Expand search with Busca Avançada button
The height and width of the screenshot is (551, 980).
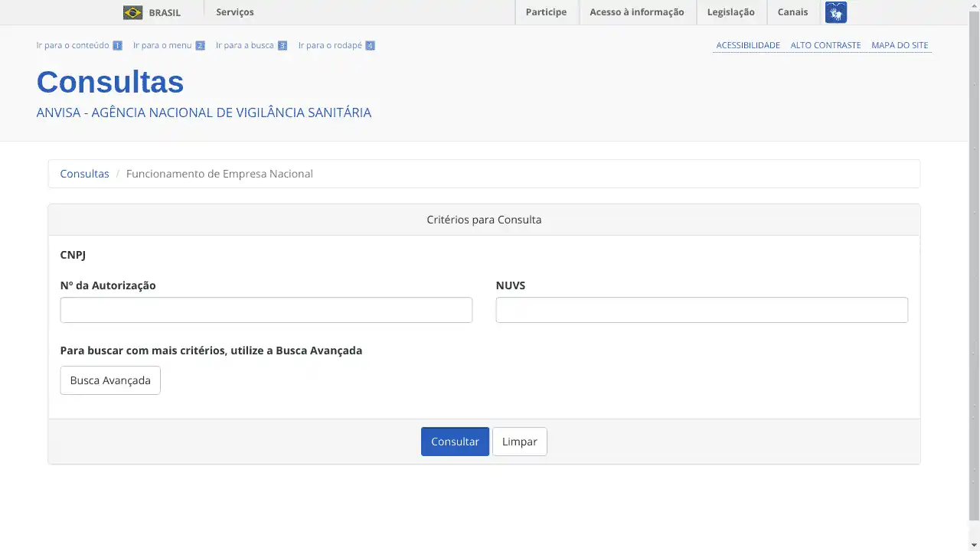click(110, 380)
